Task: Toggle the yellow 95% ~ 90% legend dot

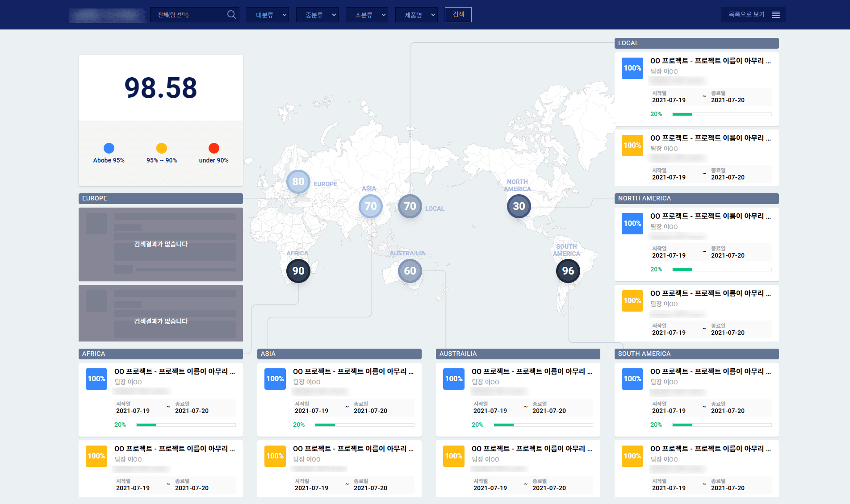Action: [x=161, y=148]
